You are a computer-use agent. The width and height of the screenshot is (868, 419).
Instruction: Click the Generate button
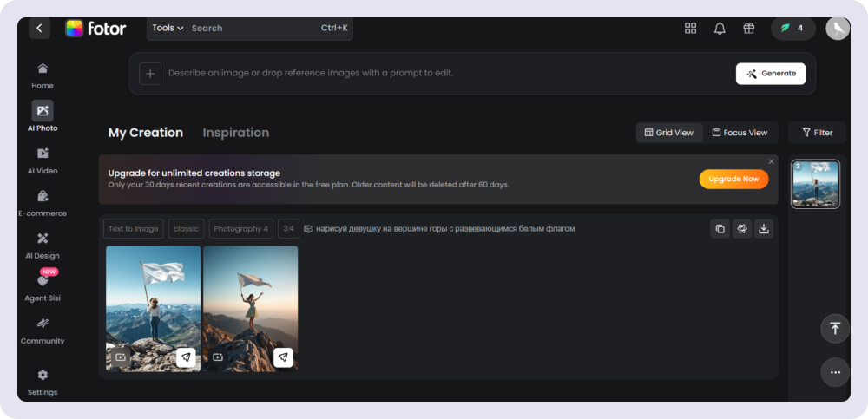(770, 74)
